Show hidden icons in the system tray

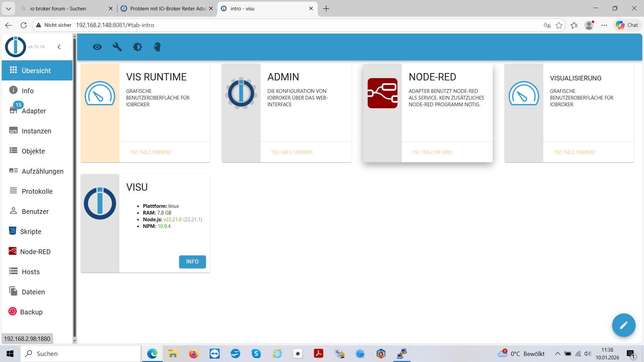(x=557, y=354)
